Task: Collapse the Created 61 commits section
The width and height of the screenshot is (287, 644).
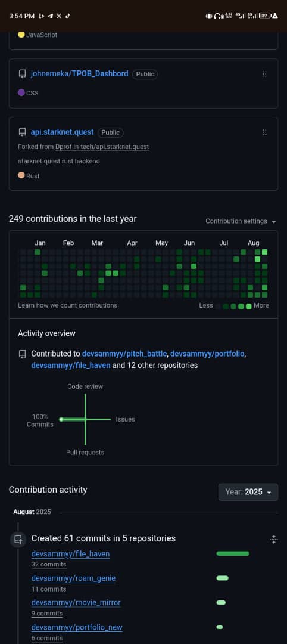Action: pos(274,540)
